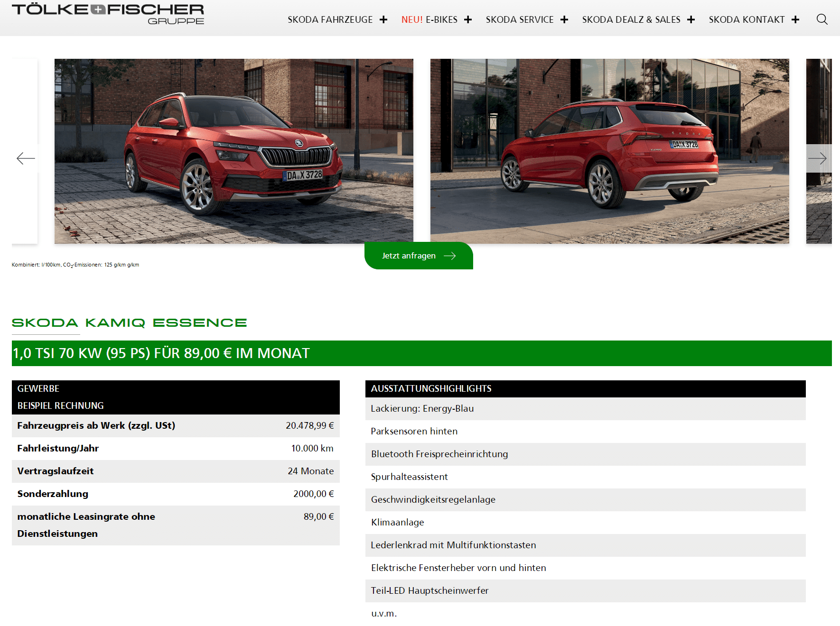Click the Fahrleistung/Jahr label

pos(58,448)
